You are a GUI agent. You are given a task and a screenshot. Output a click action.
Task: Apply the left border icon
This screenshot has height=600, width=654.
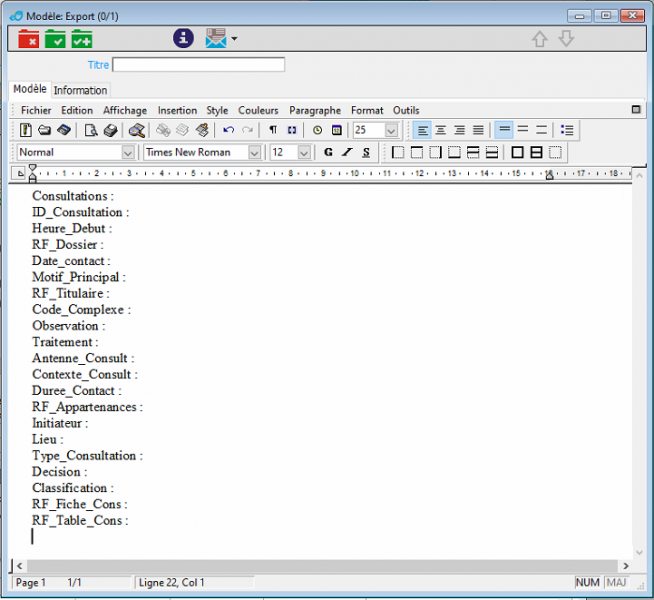(x=398, y=152)
